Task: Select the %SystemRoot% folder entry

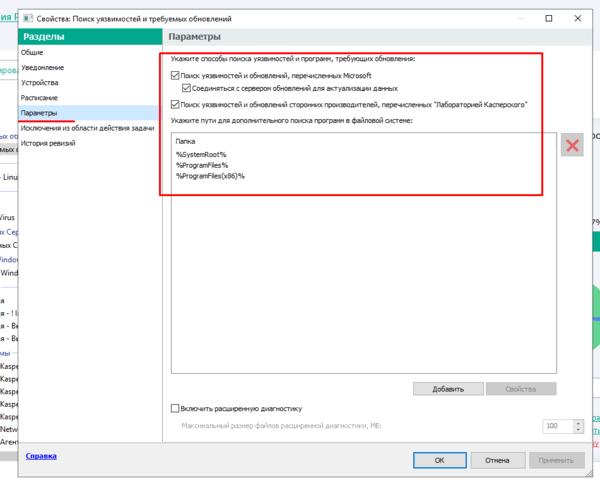Action: (x=201, y=155)
